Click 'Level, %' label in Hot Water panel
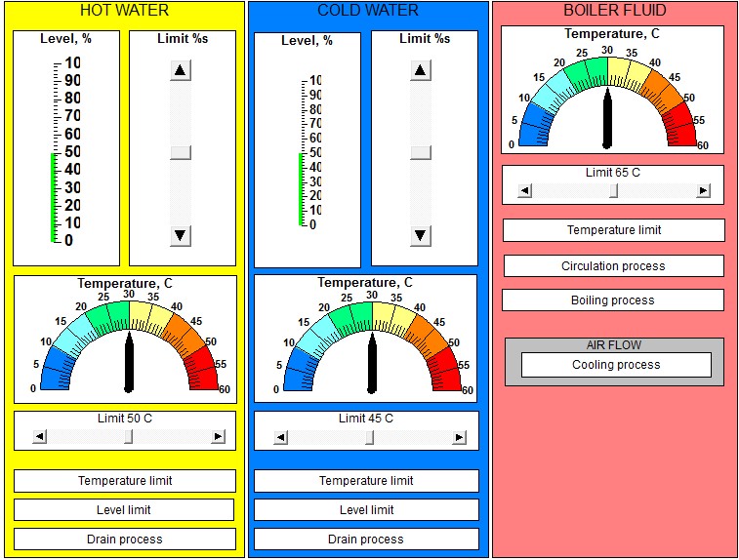This screenshot has width=739, height=560. pyautogui.click(x=65, y=39)
